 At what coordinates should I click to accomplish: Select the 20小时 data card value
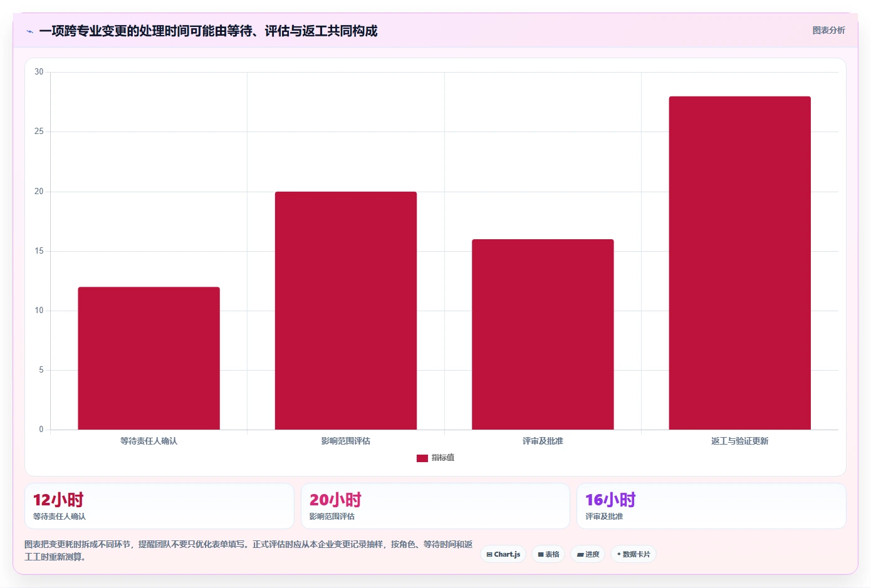point(335,500)
